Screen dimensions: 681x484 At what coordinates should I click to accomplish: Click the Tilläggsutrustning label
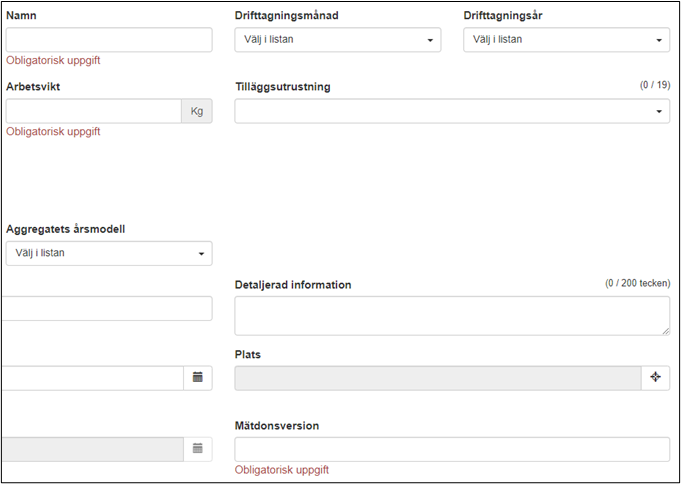(x=282, y=87)
